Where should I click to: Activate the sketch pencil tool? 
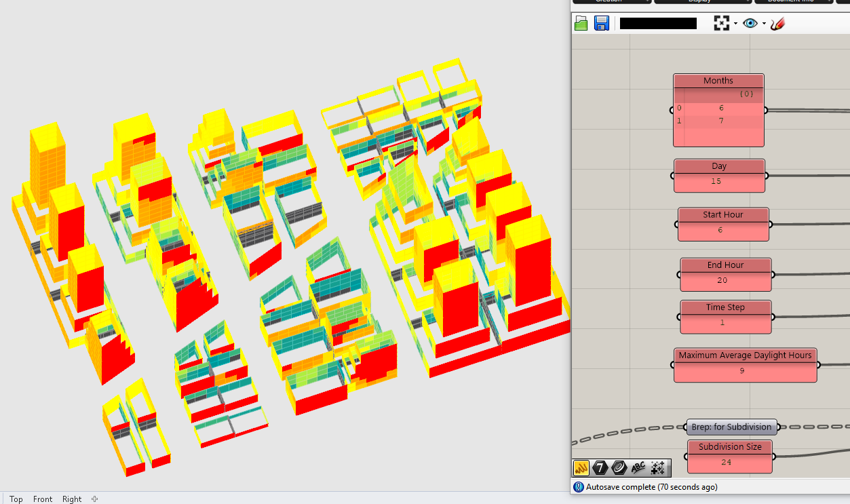(777, 23)
